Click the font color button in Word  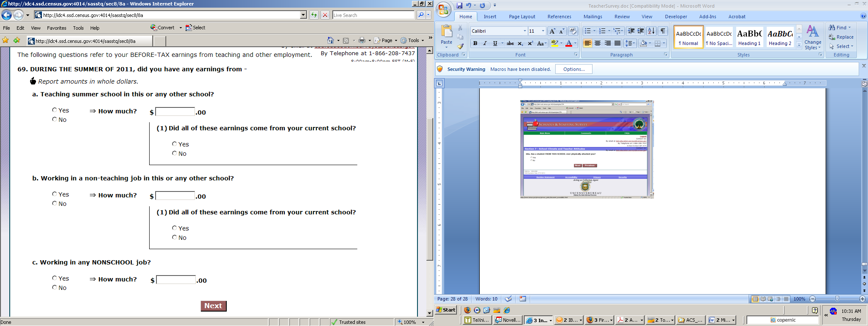[568, 43]
